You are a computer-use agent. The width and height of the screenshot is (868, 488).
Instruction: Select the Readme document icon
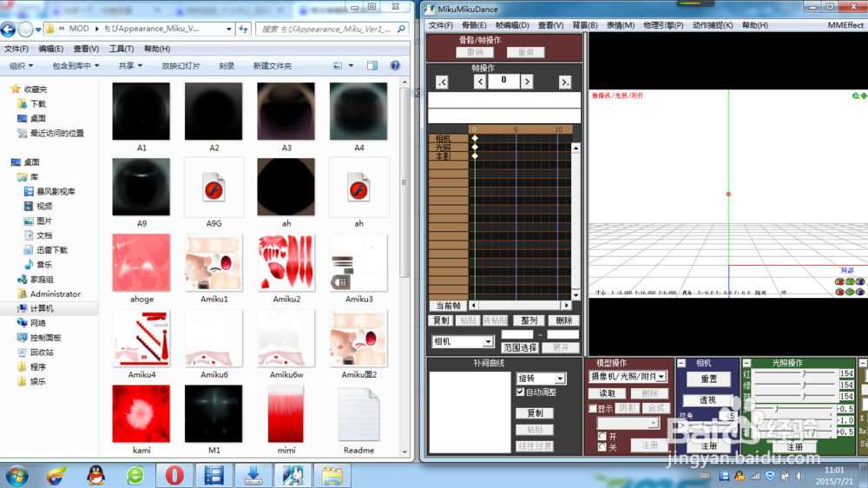358,414
